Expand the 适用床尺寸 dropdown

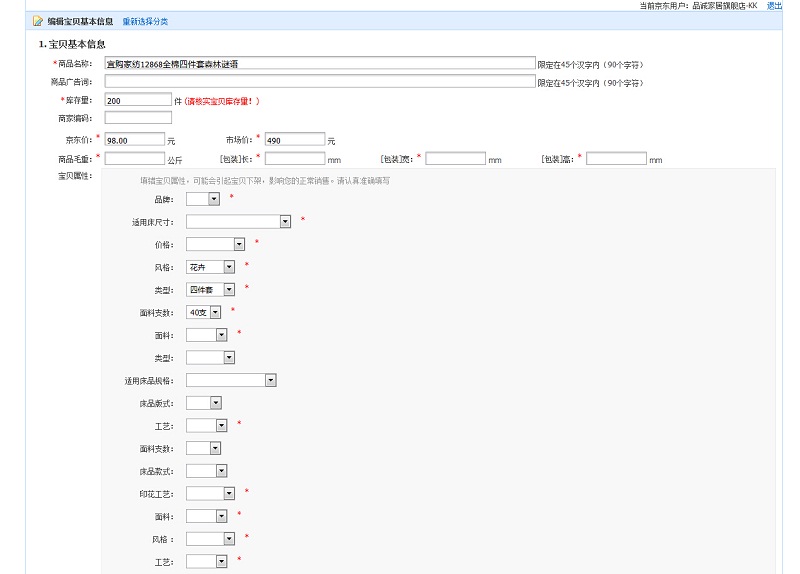click(x=238, y=222)
